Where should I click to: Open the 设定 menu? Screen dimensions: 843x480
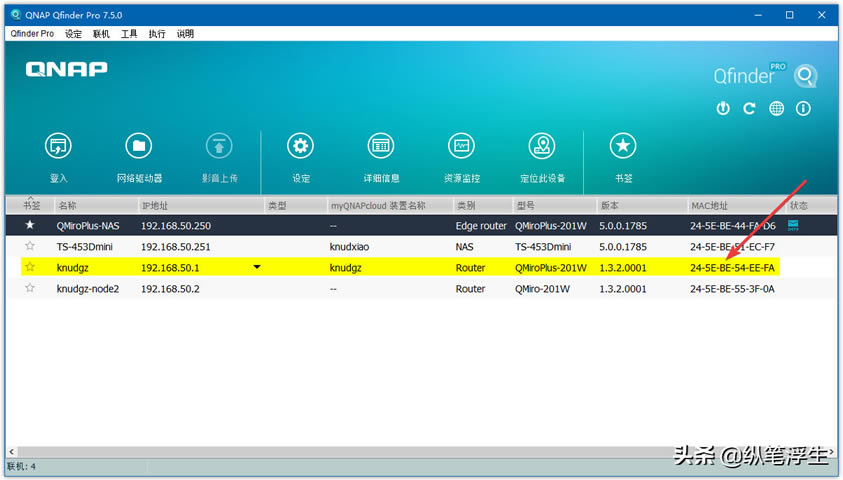[73, 34]
